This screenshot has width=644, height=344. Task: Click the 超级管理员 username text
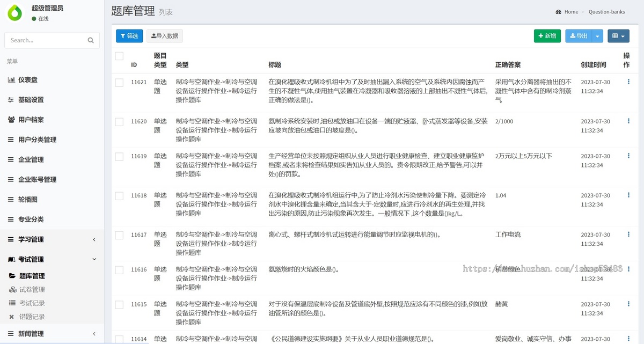(x=48, y=8)
